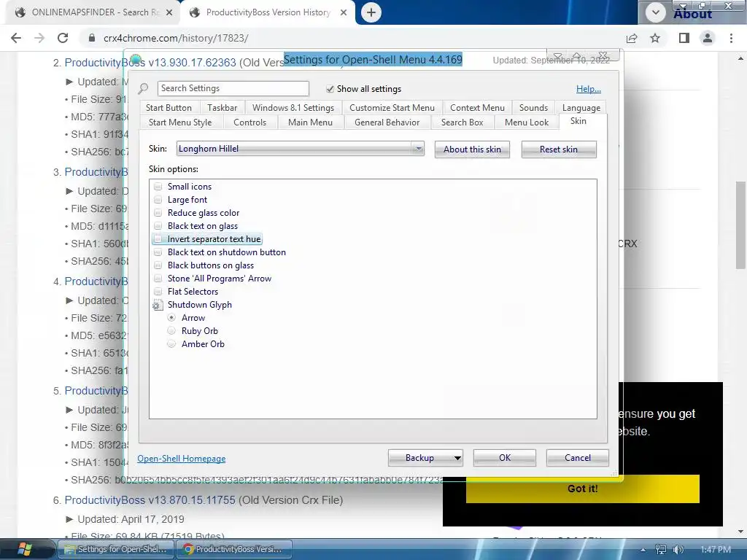Click About this skin button
This screenshot has height=560, width=747.
tap(472, 149)
